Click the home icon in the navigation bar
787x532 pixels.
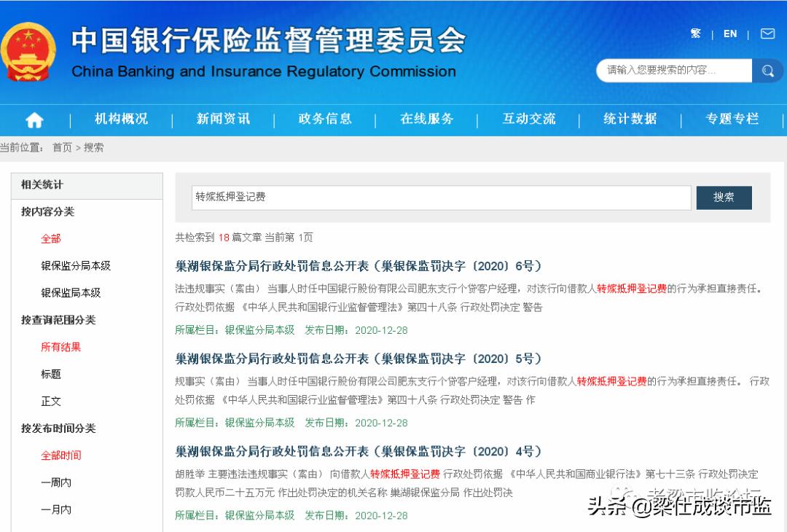click(x=34, y=119)
